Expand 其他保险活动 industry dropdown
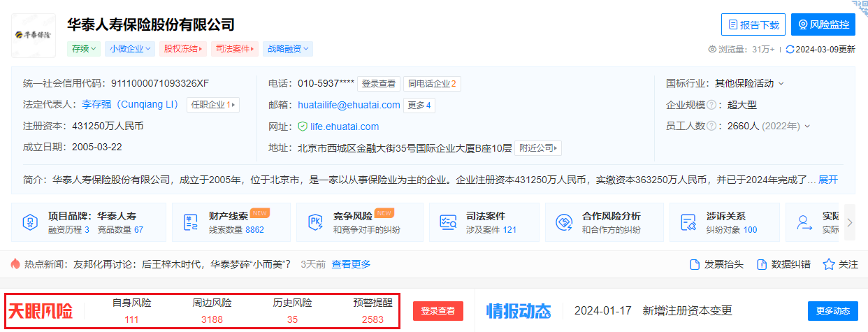This screenshot has width=868, height=332. coord(749,83)
